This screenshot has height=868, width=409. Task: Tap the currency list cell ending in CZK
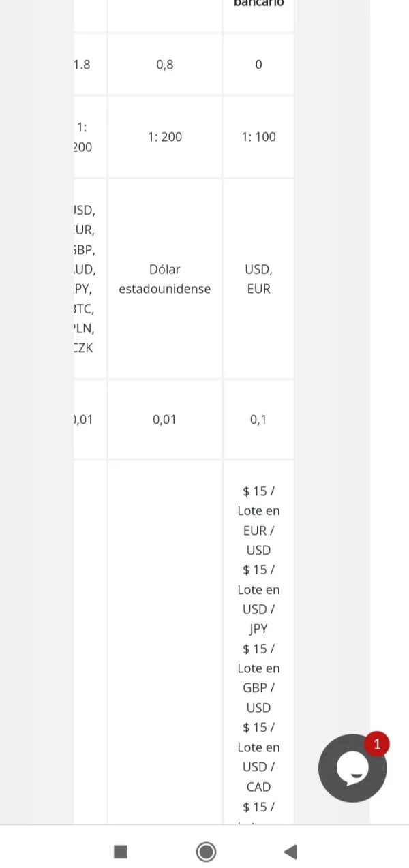coord(85,279)
